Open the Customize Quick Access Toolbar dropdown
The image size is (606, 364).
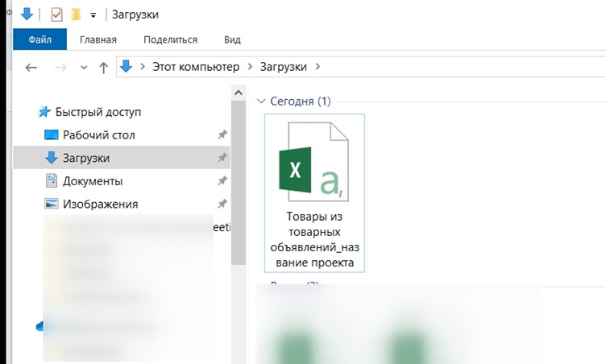tap(93, 14)
